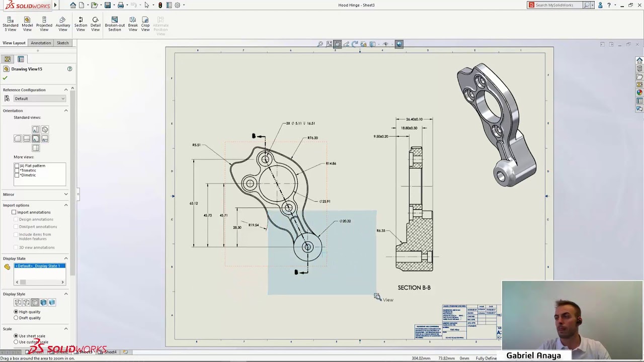Screen dimensions: 644x362
Task: Switch to the Annotation tab
Action: pos(41,43)
